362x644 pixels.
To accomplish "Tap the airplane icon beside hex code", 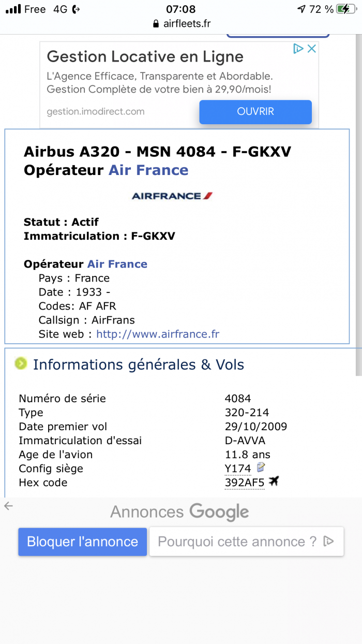I will 274,481.
